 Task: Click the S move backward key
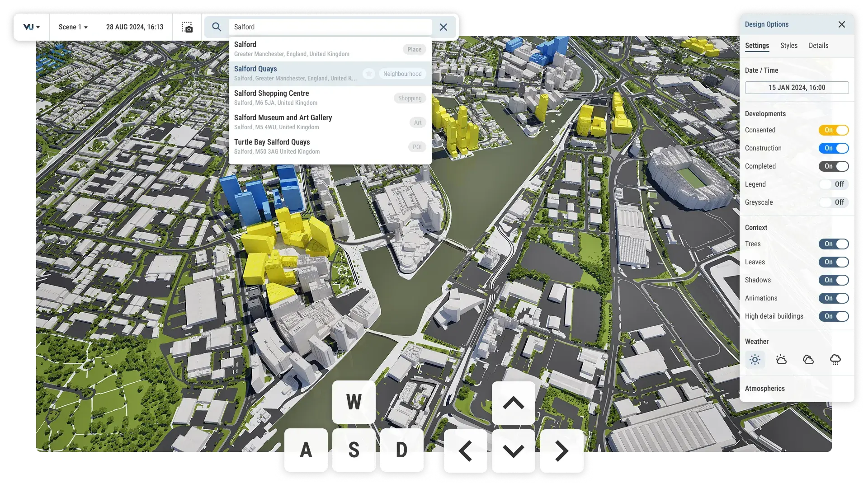pos(354,450)
